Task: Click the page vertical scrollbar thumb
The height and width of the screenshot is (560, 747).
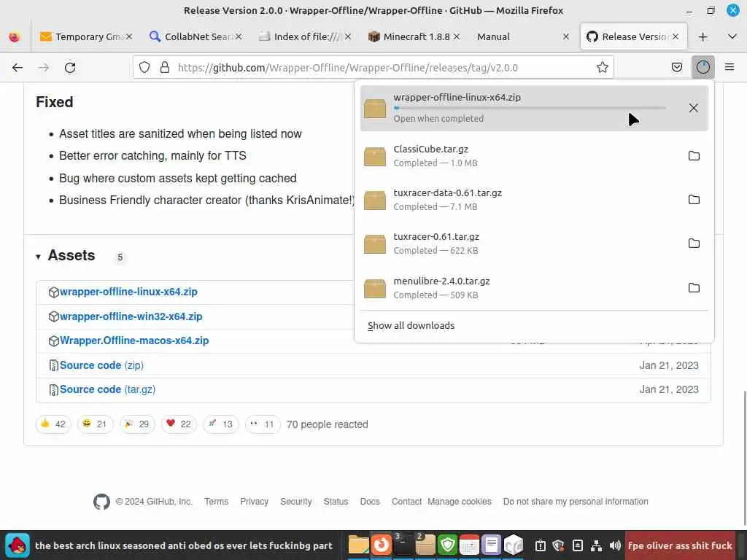Action: [x=743, y=458]
